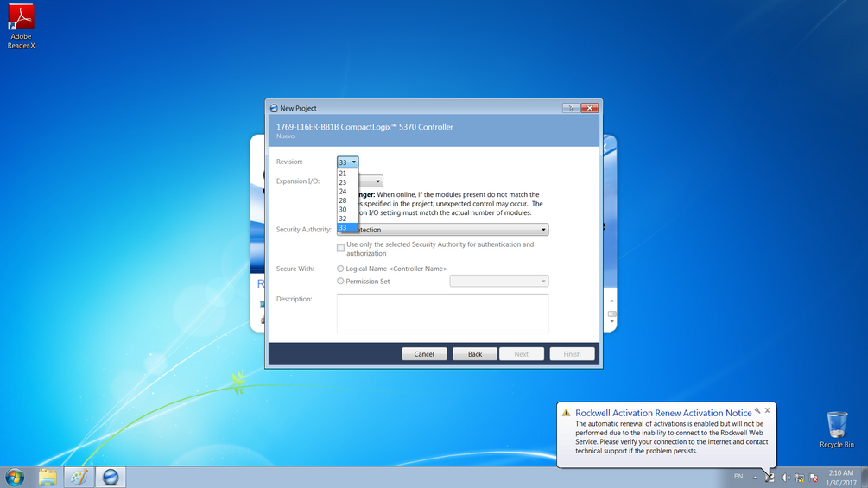This screenshot has width=868, height=488.
Task: Switch to Studio 5000 taskbar icon
Action: (x=111, y=477)
